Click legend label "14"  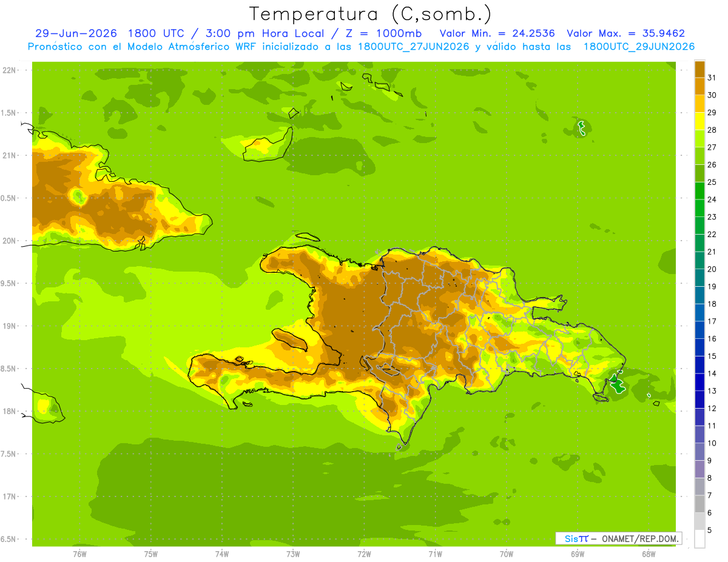click(712, 373)
